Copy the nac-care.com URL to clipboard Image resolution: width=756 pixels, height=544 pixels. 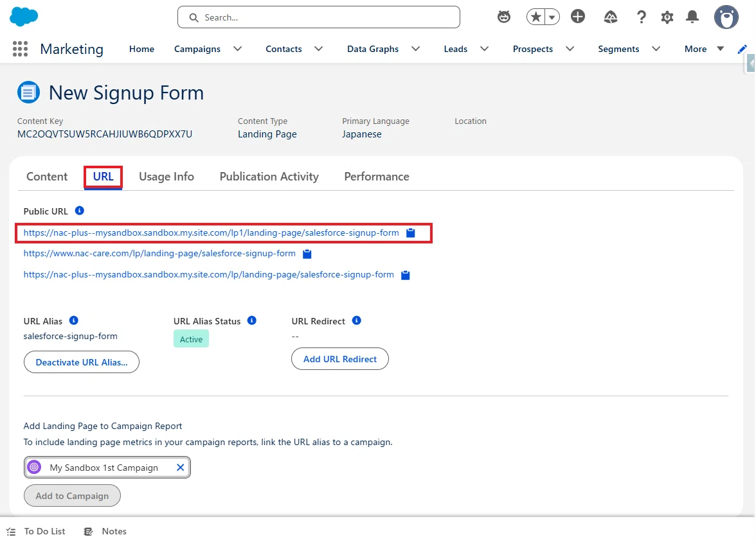point(307,254)
